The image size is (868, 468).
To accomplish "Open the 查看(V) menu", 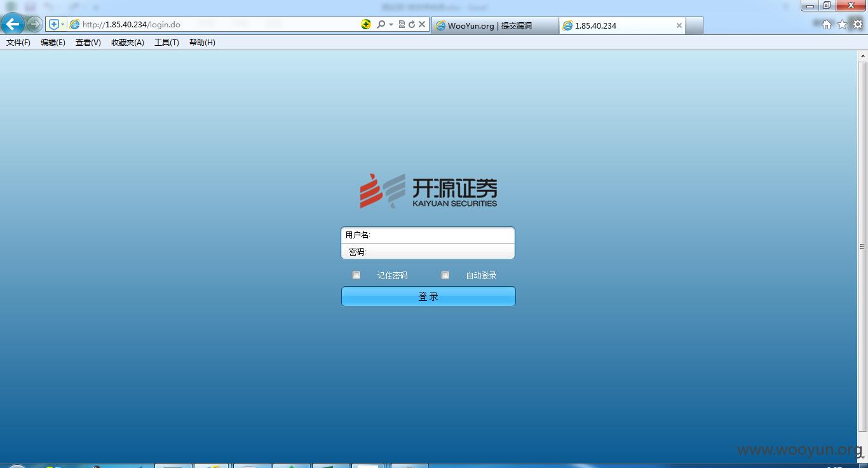I will 88,43.
